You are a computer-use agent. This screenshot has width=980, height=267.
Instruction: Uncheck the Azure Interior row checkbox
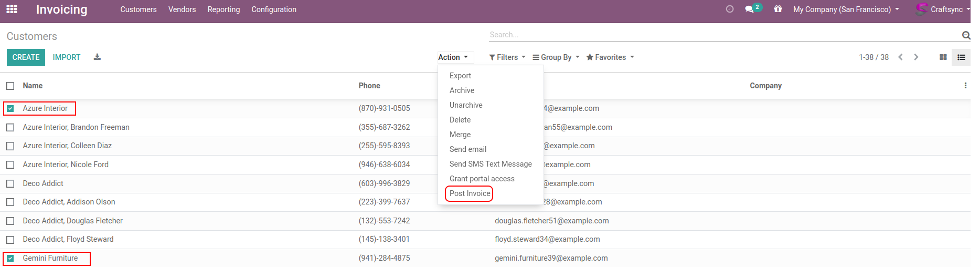(x=10, y=109)
